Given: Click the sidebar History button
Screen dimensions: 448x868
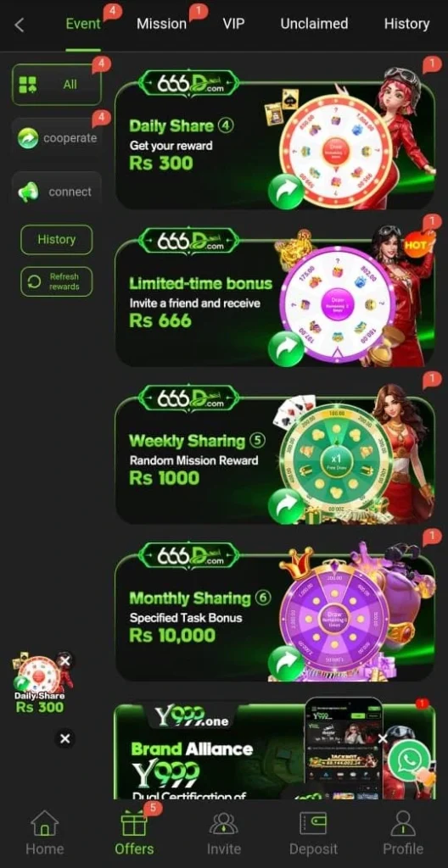Looking at the screenshot, I should (x=57, y=239).
